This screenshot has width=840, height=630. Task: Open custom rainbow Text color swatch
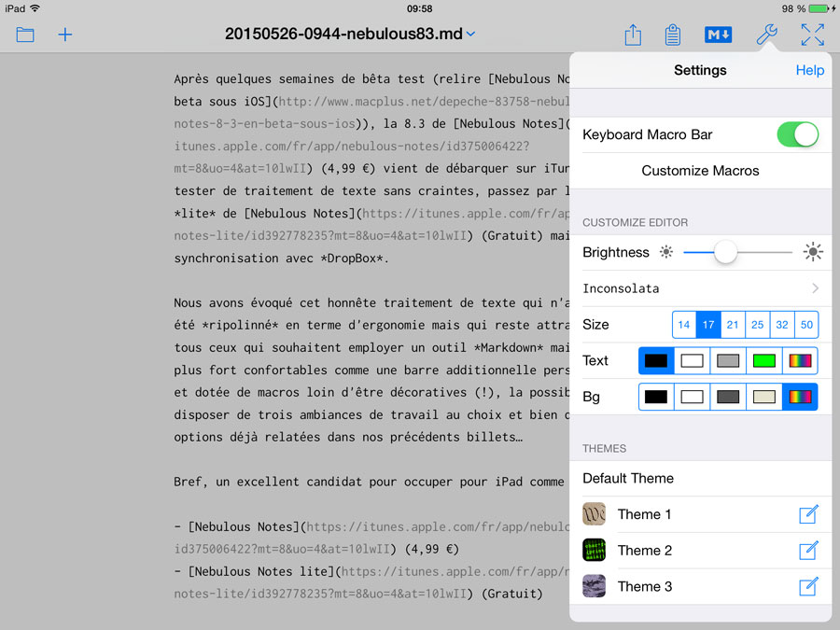(800, 360)
